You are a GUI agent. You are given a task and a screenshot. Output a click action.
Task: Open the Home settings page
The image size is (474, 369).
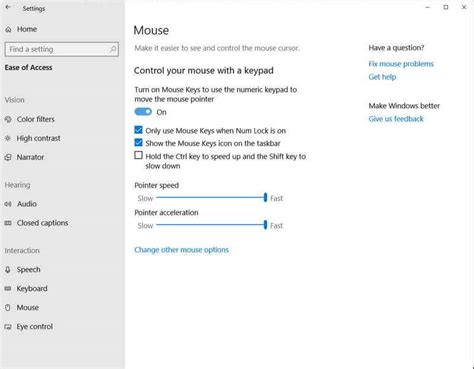pos(27,29)
